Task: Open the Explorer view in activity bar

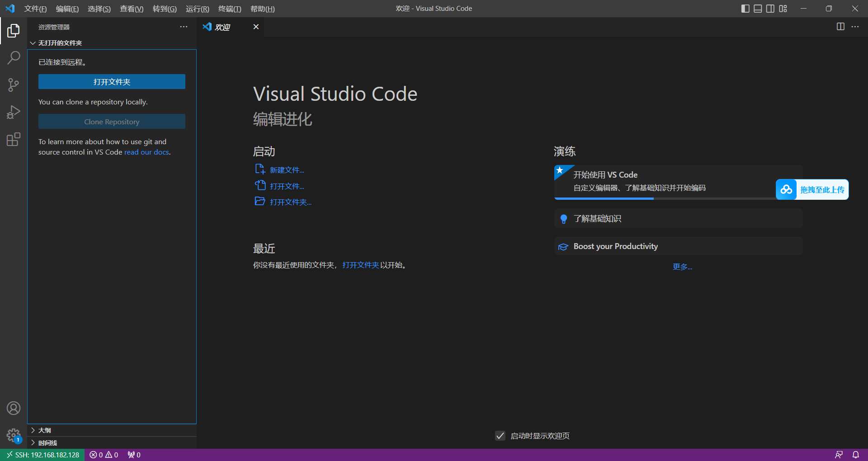Action: click(x=14, y=31)
